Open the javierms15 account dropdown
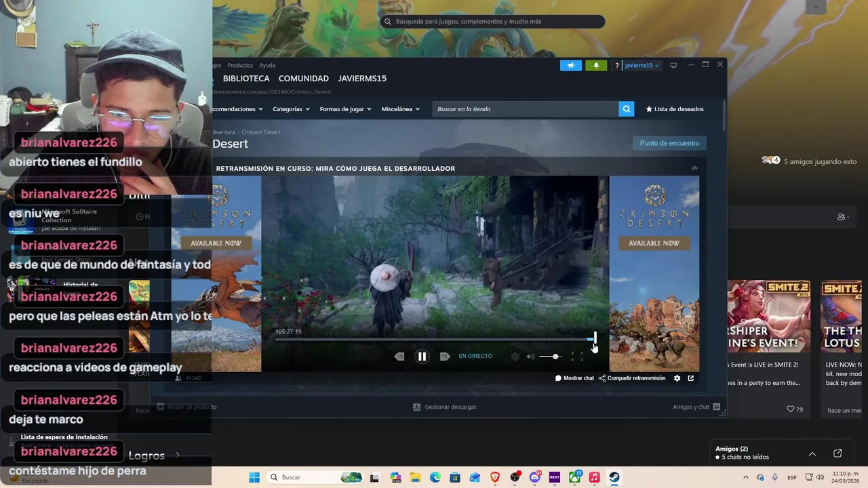The height and width of the screenshot is (488, 868). pos(641,66)
